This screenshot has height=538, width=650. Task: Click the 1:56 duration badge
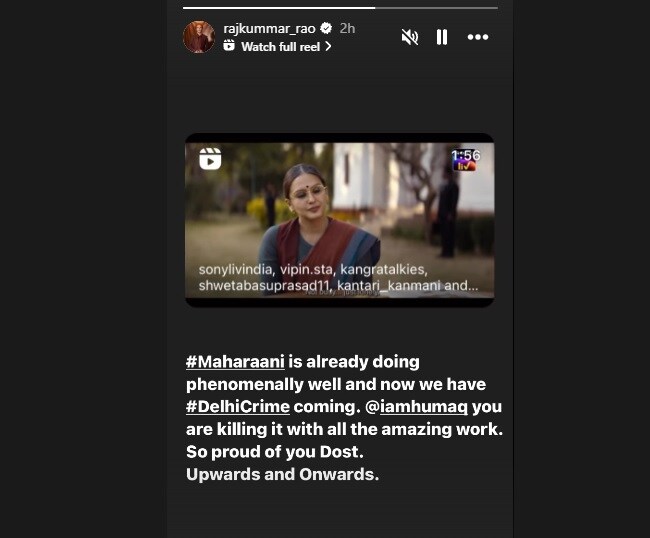(x=466, y=155)
